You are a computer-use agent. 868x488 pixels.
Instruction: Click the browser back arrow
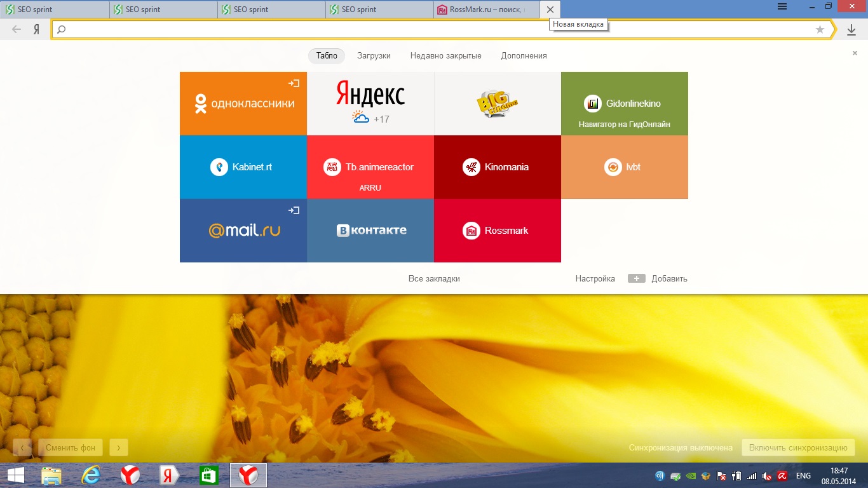pos(17,29)
